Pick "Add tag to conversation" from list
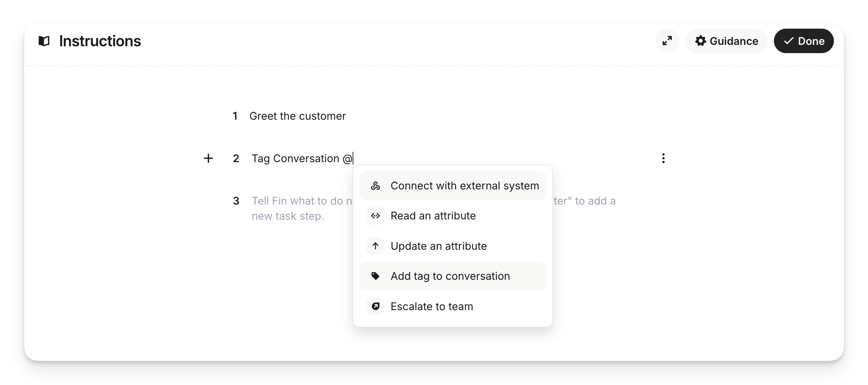Screen dimensions: 868x385 coord(450,276)
